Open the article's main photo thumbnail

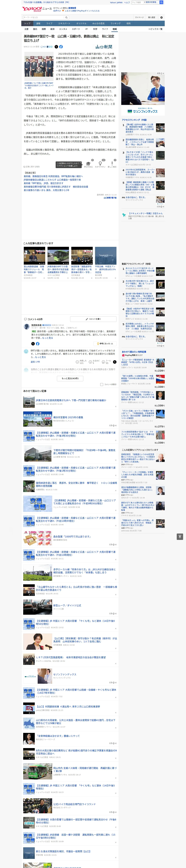tap(39, 67)
